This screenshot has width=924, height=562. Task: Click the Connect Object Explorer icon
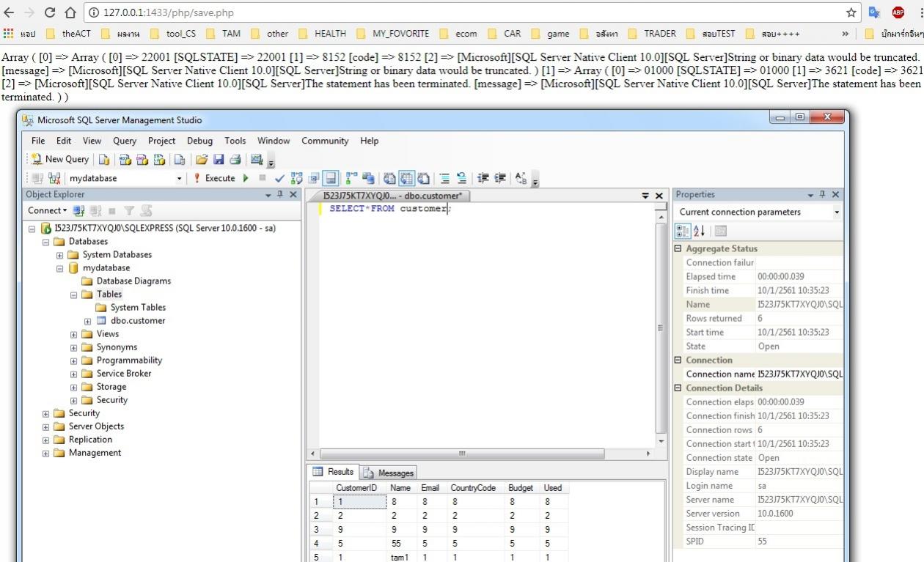pyautogui.click(x=78, y=211)
